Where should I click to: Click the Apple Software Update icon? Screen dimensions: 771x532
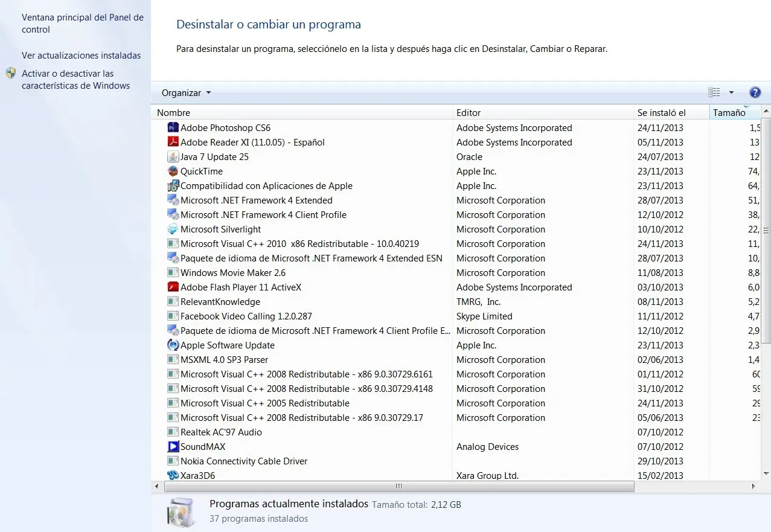pyautogui.click(x=173, y=345)
